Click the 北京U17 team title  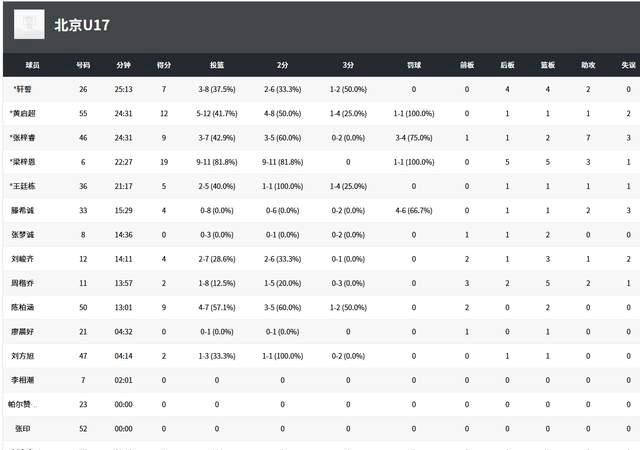click(82, 25)
